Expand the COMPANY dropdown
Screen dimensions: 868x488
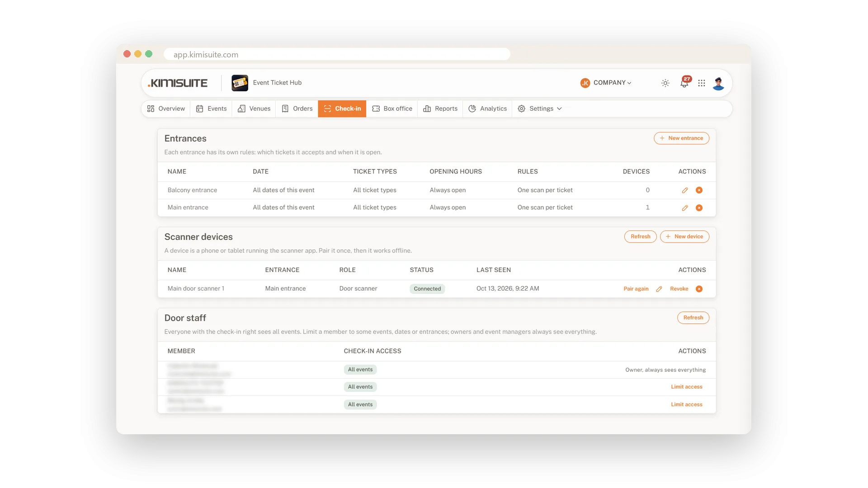[613, 83]
